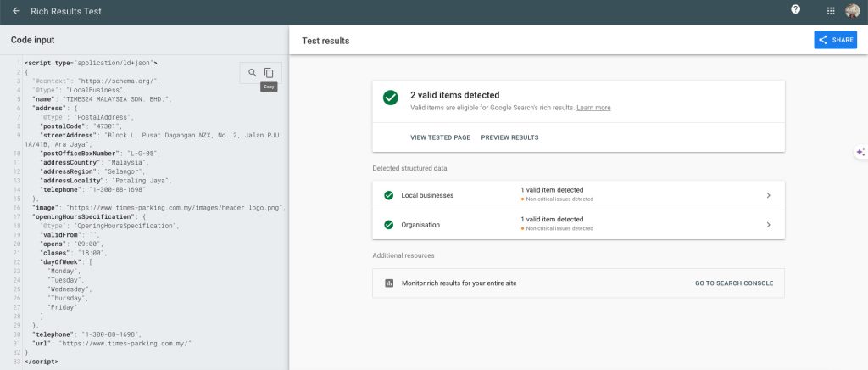Copy the code with the copy icon
The image size is (868, 370).
[x=269, y=73]
